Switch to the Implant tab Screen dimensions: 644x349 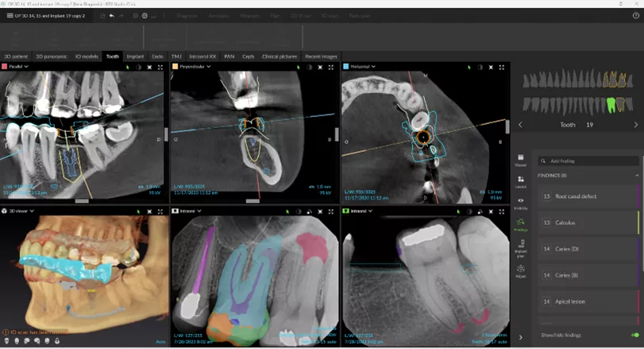(135, 56)
